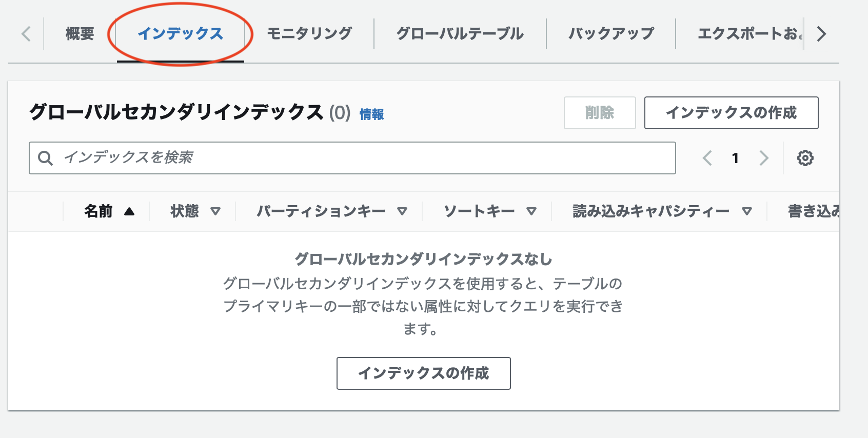Go to previous page of indexes
Image resolution: width=868 pixels, height=438 pixels.
point(707,158)
